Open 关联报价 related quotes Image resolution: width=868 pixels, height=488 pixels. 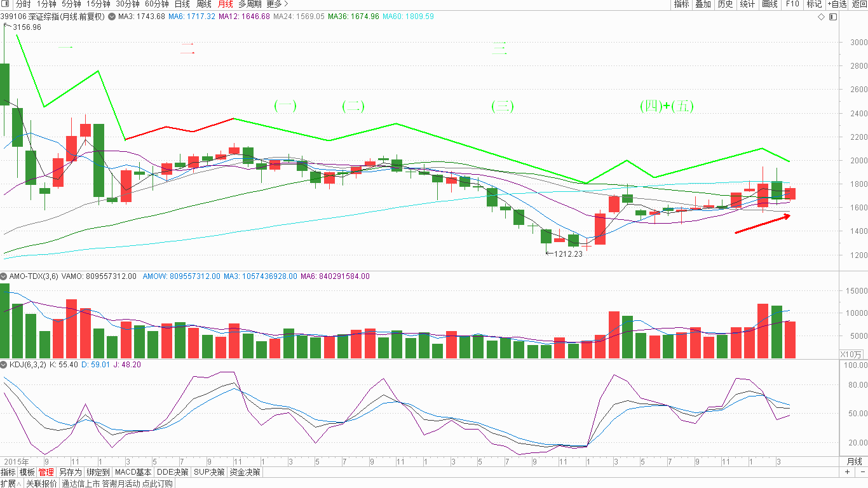click(41, 484)
